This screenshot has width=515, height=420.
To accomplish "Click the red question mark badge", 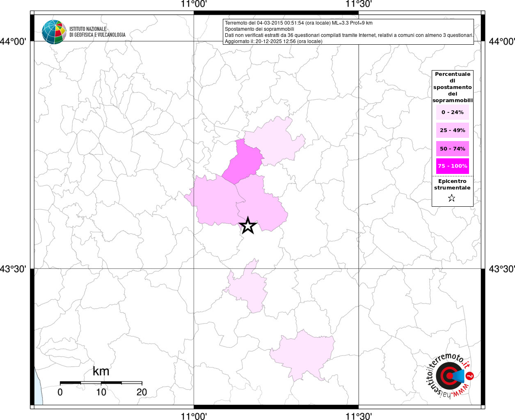I will point(470,376).
